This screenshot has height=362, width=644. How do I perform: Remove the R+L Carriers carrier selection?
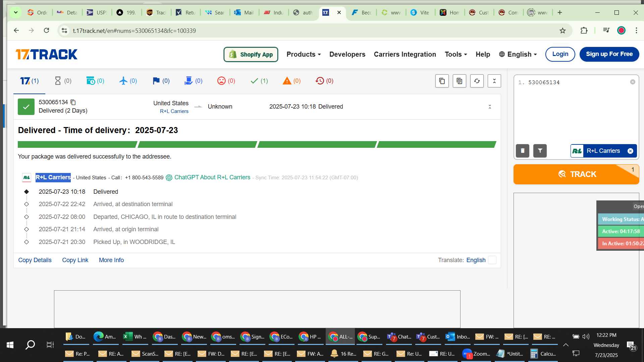[x=630, y=151]
